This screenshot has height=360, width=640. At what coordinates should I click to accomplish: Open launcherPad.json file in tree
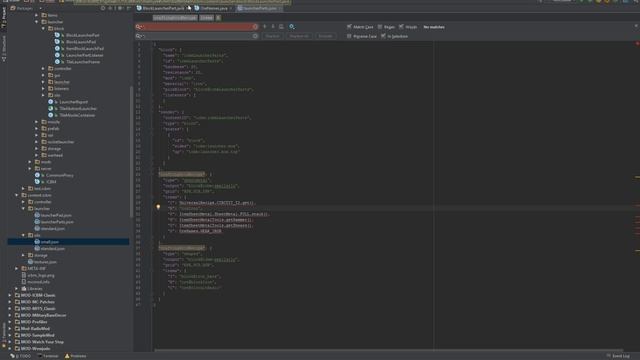click(56, 215)
